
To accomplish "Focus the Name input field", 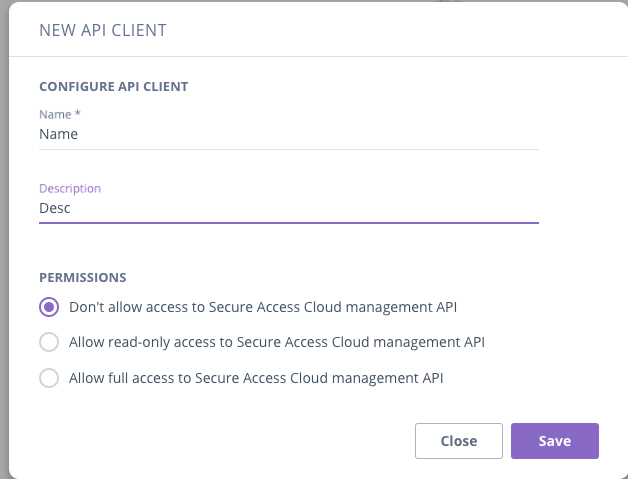I will click(x=289, y=134).
